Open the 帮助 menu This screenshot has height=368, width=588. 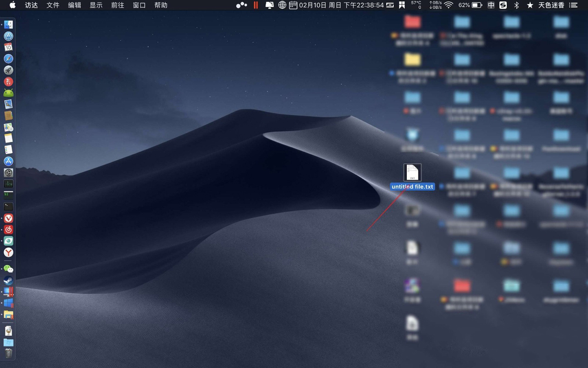(x=161, y=5)
